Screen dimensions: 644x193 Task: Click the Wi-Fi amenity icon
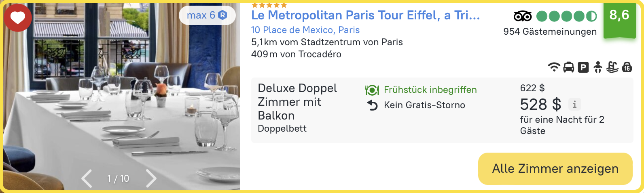coord(554,67)
